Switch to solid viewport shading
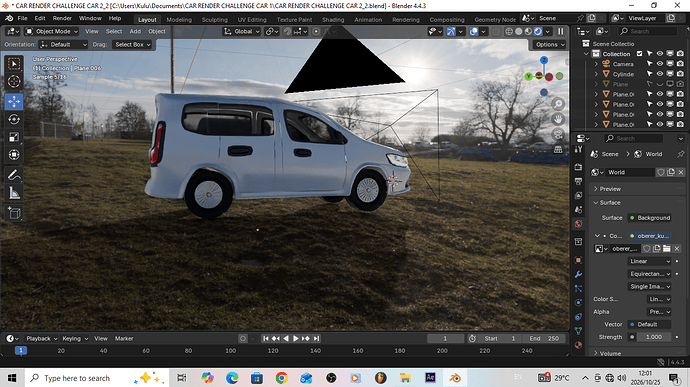The height and width of the screenshot is (387, 690). [x=519, y=31]
